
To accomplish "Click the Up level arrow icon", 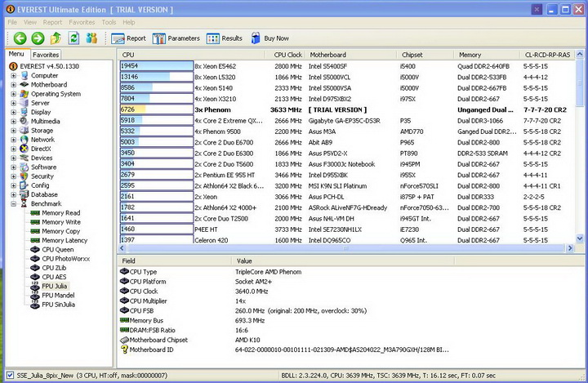I will [x=56, y=38].
